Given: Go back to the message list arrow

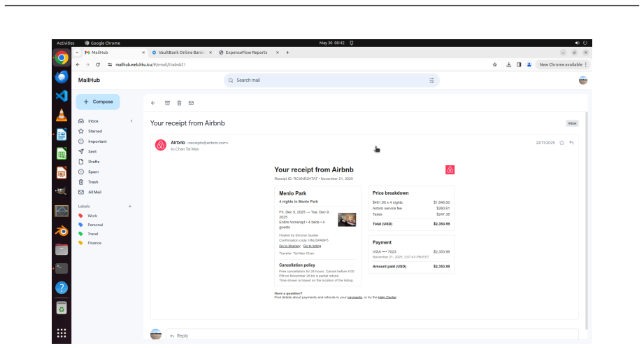Looking at the screenshot, I should [x=153, y=103].
